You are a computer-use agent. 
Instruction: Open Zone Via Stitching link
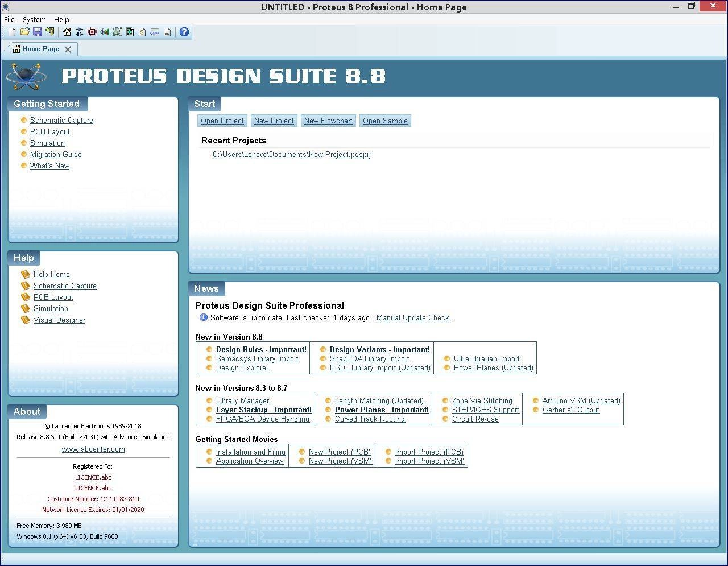pos(482,400)
